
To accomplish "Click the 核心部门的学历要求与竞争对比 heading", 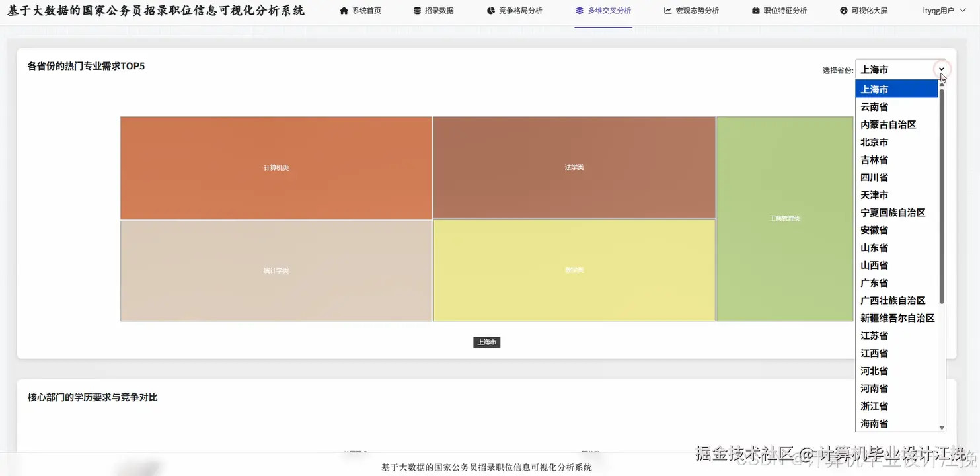I will click(93, 397).
